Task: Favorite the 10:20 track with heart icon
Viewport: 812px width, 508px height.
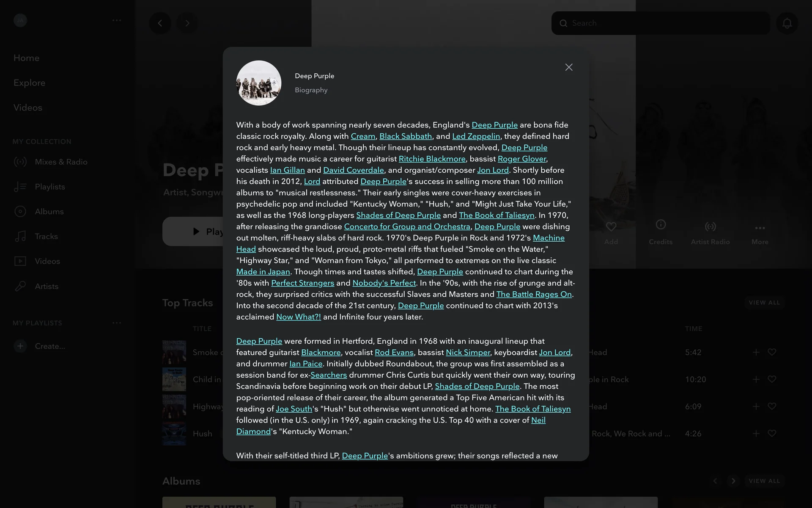Action: coord(772,379)
